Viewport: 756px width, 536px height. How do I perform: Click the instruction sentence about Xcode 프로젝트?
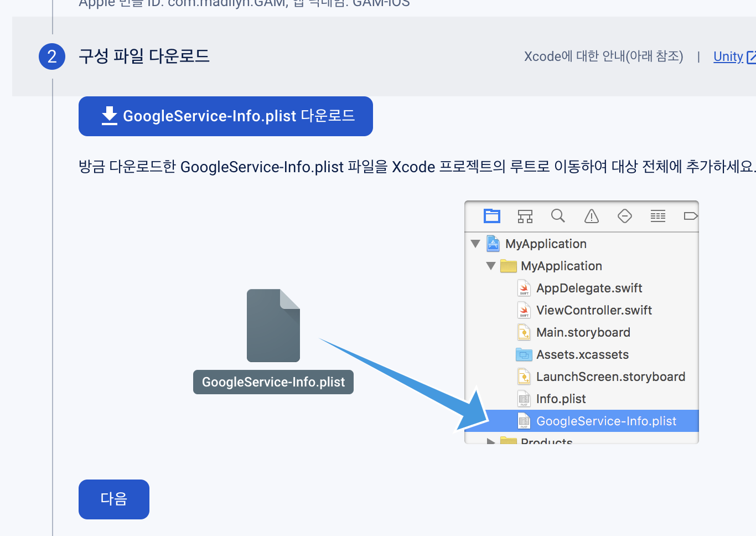pyautogui.click(x=417, y=167)
